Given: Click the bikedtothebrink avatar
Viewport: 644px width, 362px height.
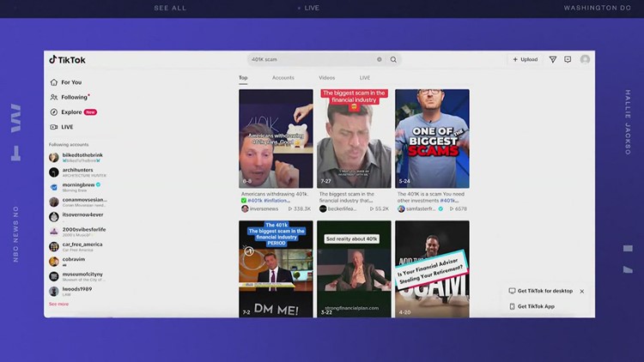Looking at the screenshot, I should [54, 157].
